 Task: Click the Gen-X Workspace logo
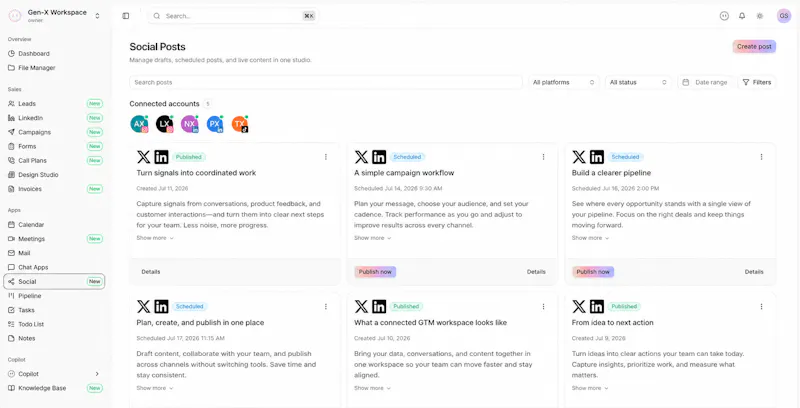pos(15,16)
